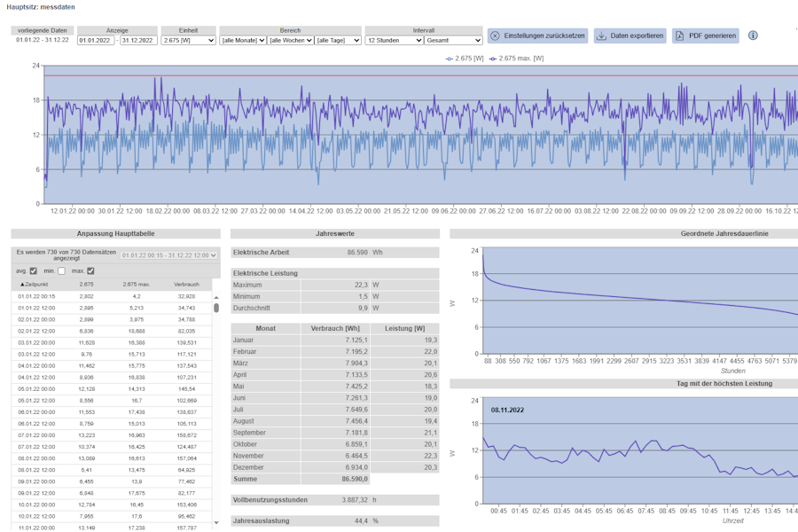
Task: Click the Minimum value 1,5
Action: (x=363, y=296)
